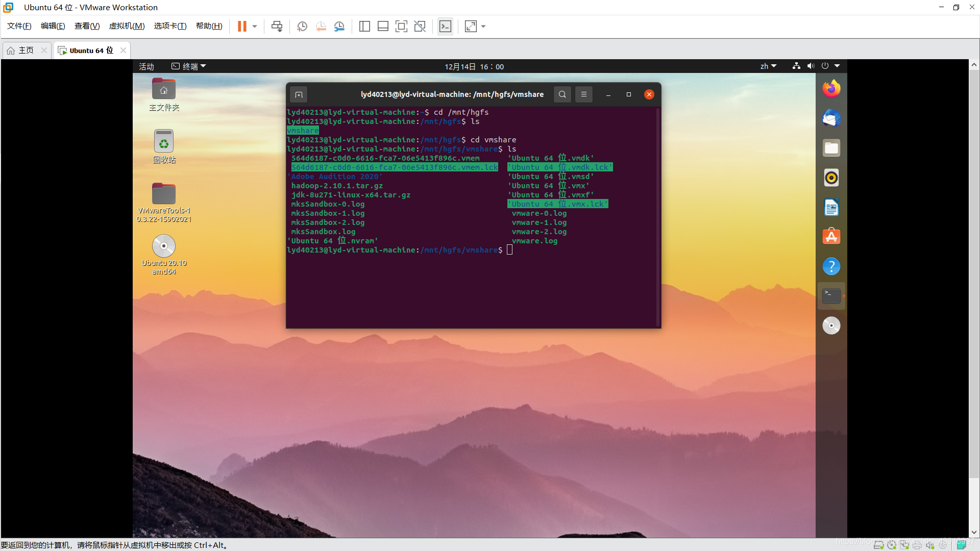
Task: Click the volume icon in Ubuntu top bar
Action: point(811,66)
